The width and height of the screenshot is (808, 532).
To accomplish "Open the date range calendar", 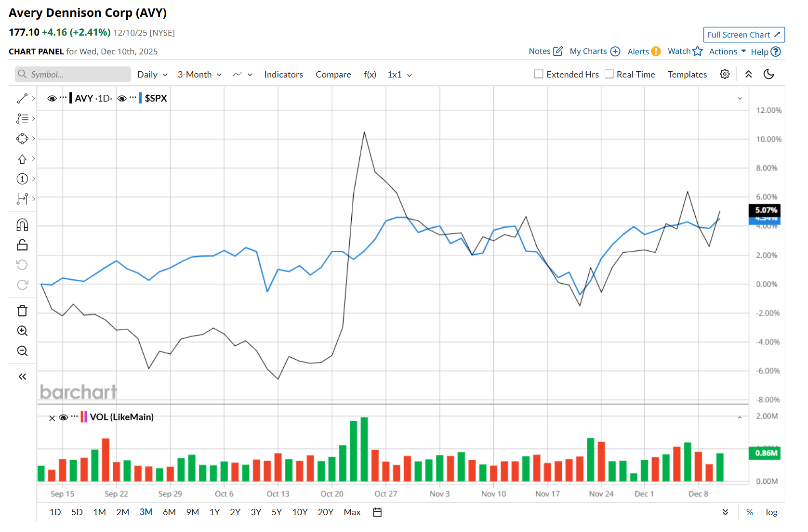I will pos(377,512).
